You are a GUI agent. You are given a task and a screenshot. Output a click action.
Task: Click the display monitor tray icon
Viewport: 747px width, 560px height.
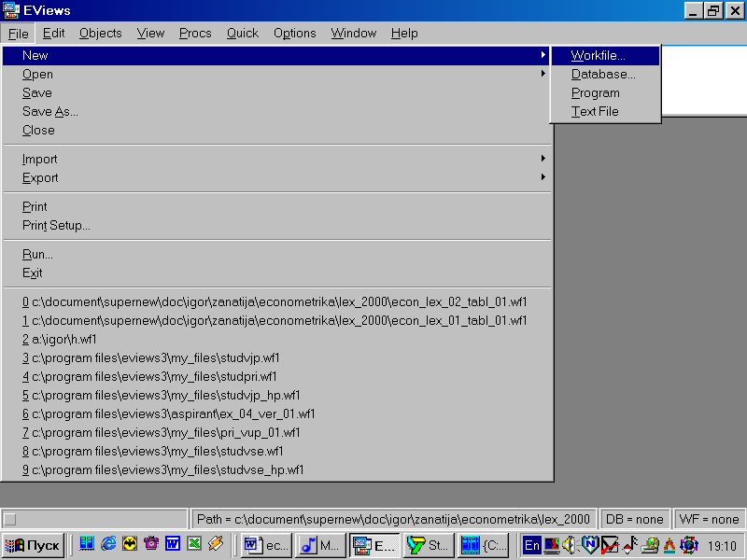[x=552, y=545]
